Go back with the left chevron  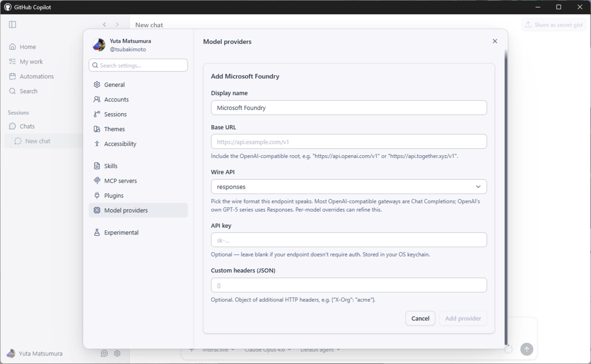pos(104,25)
